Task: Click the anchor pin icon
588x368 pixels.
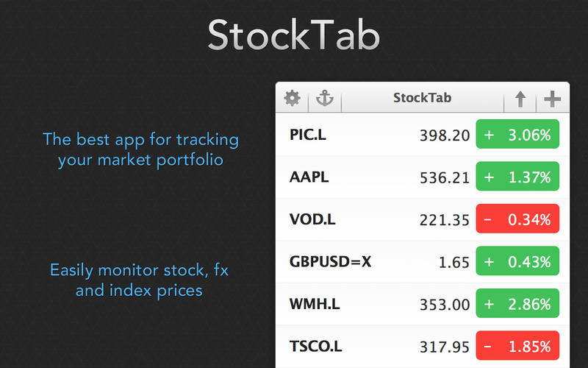Action: [x=324, y=98]
